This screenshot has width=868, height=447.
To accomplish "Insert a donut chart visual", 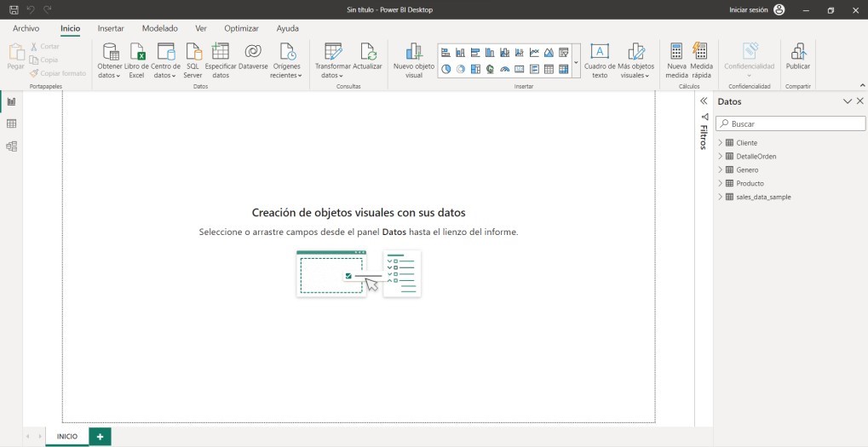I will (x=460, y=69).
